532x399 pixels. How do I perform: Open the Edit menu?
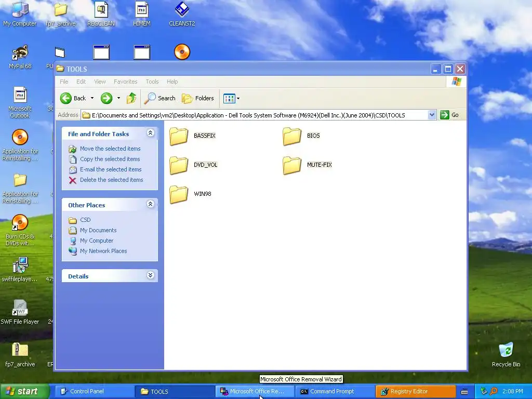(81, 82)
